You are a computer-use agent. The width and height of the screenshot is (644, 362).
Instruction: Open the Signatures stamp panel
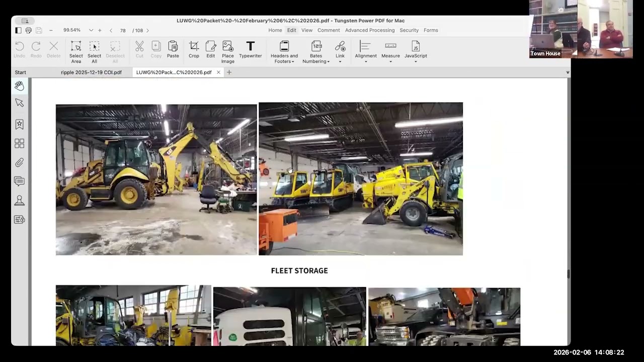click(19, 200)
